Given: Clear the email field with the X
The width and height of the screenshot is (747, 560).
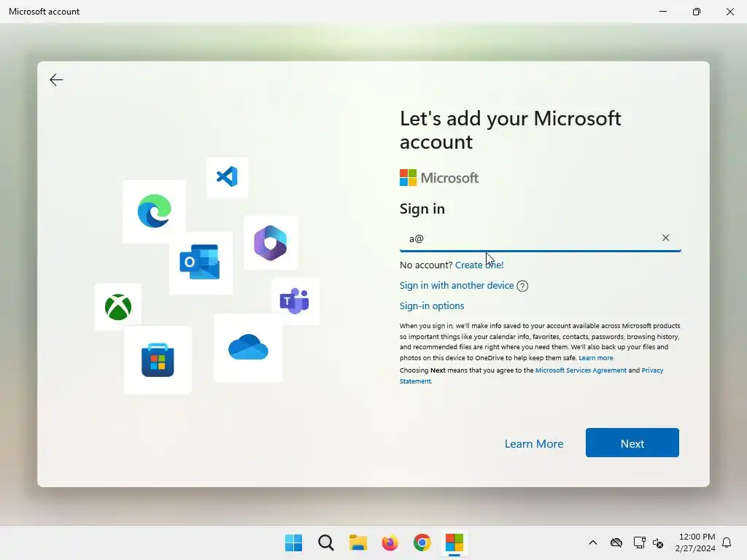Looking at the screenshot, I should 665,238.
